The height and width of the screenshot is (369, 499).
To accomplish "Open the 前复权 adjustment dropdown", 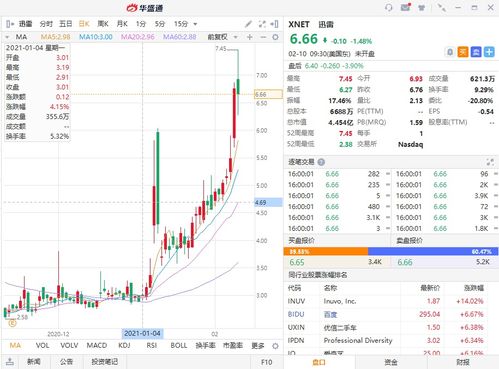I will click(222, 37).
